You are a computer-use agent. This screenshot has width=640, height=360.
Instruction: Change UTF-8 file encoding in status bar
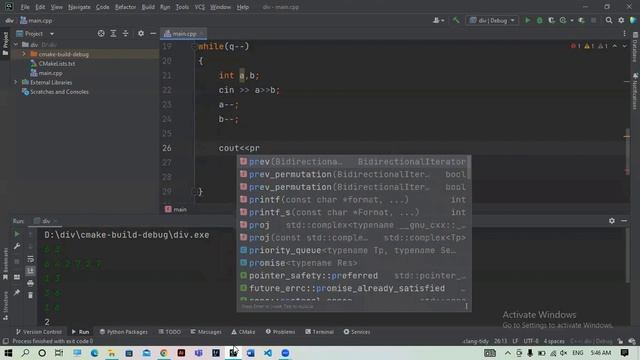pyautogui.click(x=531, y=341)
